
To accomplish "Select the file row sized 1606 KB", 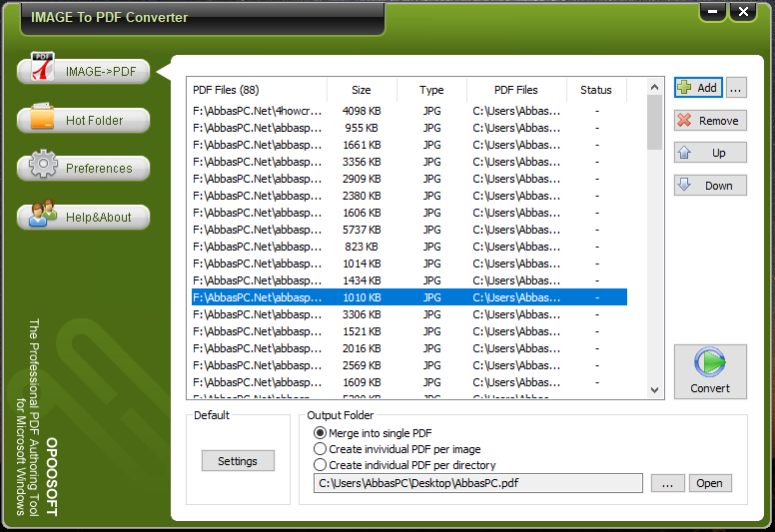I will click(x=409, y=213).
